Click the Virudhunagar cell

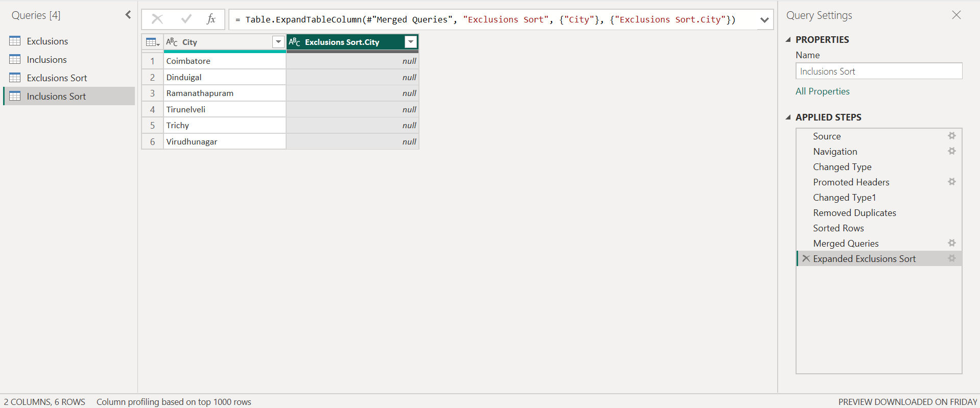pos(225,141)
